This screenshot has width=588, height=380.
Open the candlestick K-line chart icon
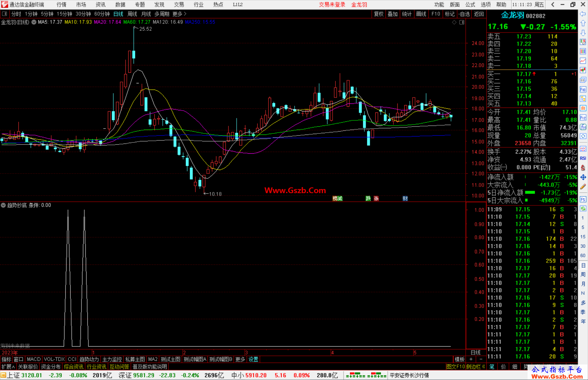tap(583, 70)
